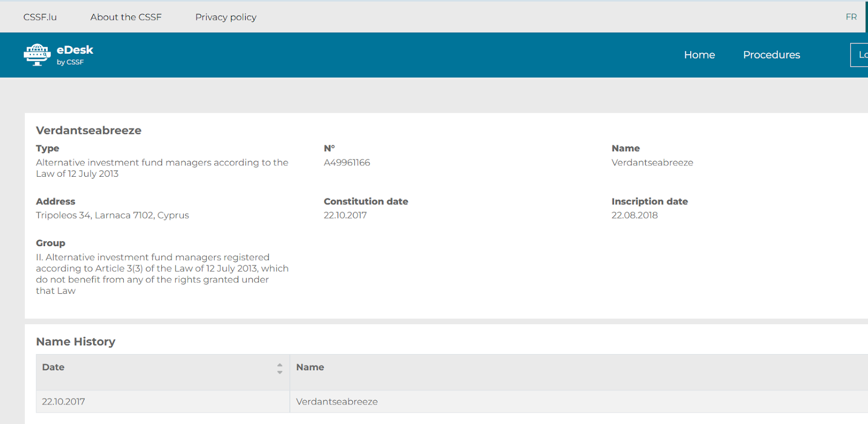Click the Name History section heading
The width and height of the screenshot is (868, 424).
click(x=75, y=342)
